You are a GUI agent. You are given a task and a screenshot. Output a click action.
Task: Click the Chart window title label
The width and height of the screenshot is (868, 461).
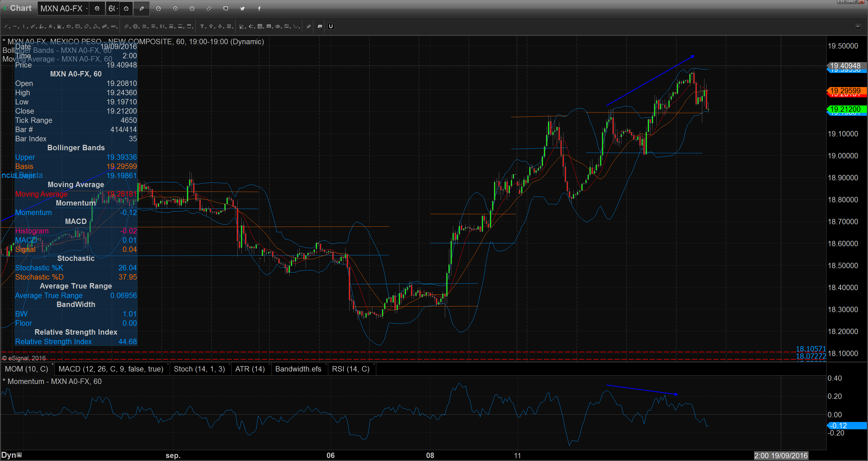click(x=21, y=8)
